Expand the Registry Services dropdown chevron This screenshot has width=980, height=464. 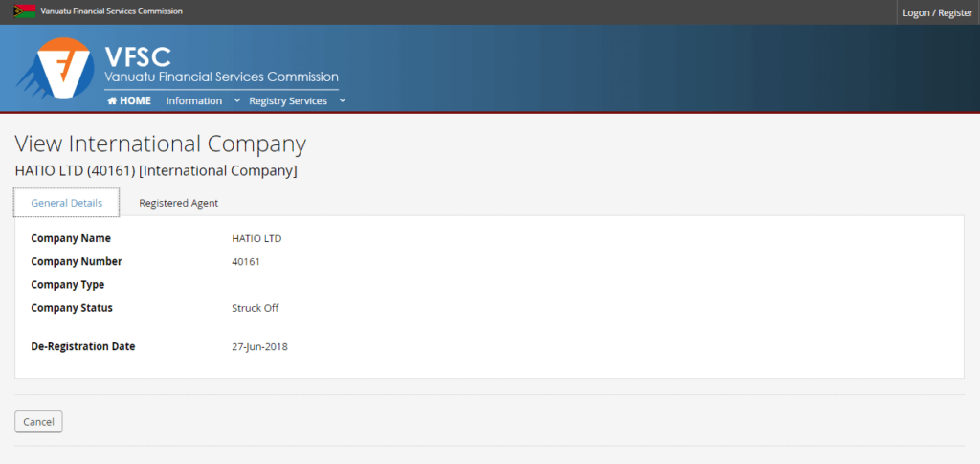point(342,100)
